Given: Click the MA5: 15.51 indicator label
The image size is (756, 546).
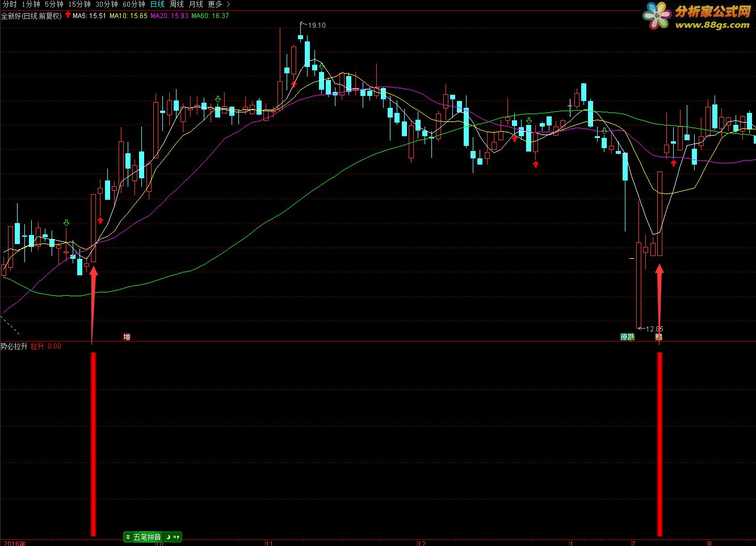Looking at the screenshot, I should tap(90, 16).
